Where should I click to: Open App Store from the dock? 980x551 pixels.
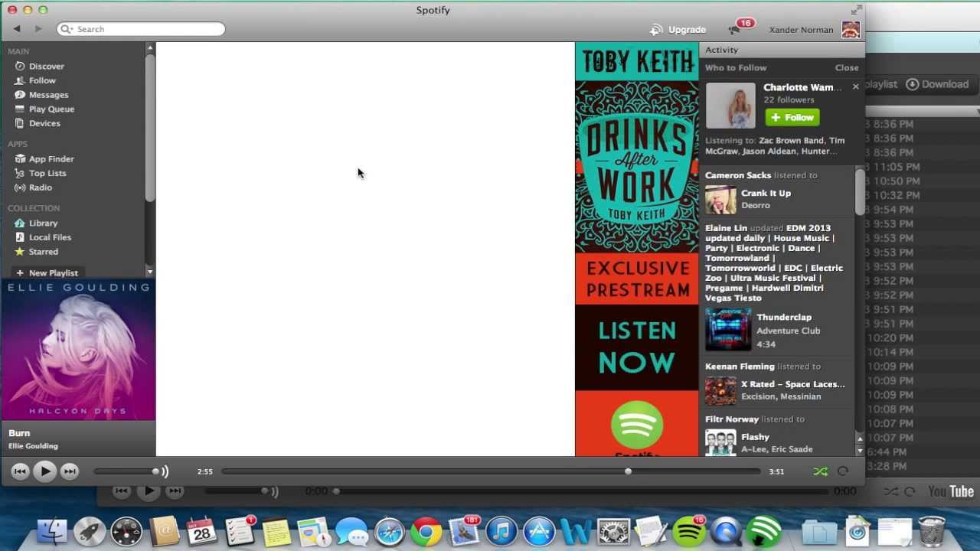tap(539, 532)
